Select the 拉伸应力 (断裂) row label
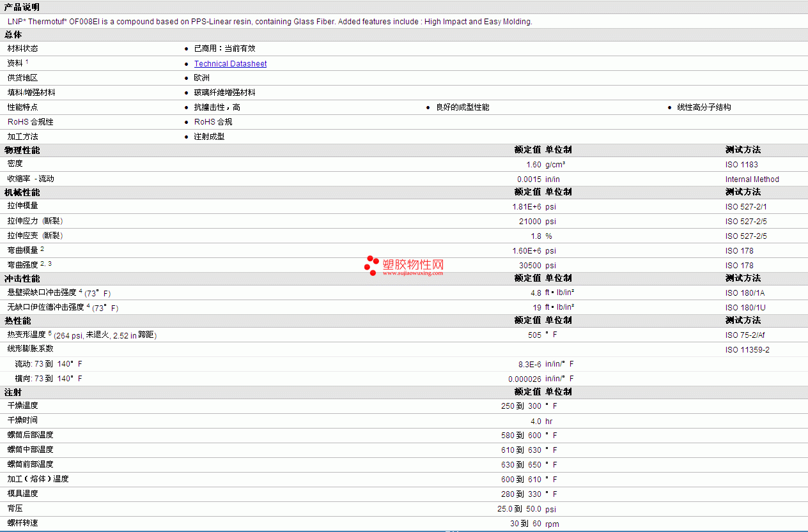This screenshot has height=532, width=808. pyautogui.click(x=35, y=221)
